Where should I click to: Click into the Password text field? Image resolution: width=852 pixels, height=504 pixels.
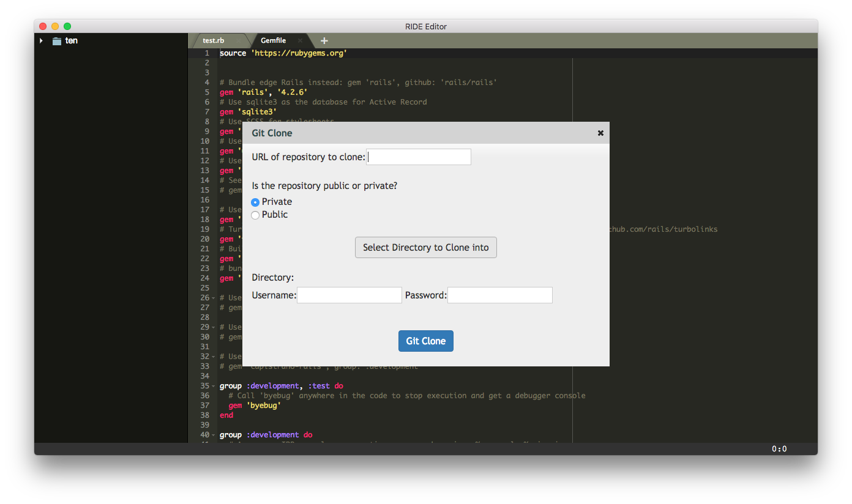click(499, 295)
